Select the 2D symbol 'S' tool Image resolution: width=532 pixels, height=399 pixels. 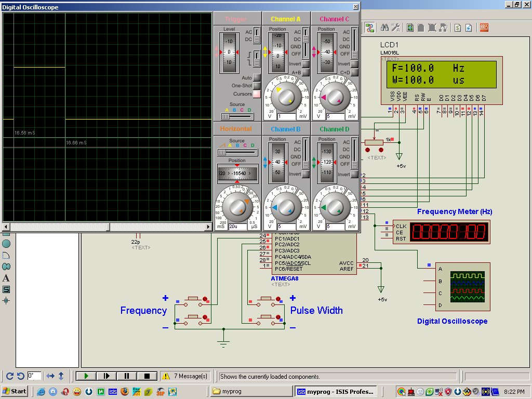coord(6,289)
